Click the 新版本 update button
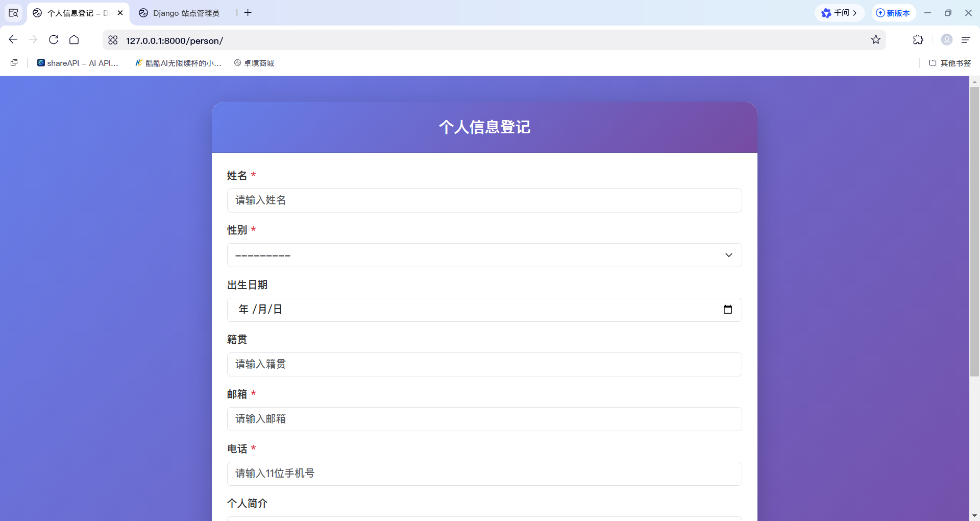Image resolution: width=980 pixels, height=521 pixels. point(893,13)
